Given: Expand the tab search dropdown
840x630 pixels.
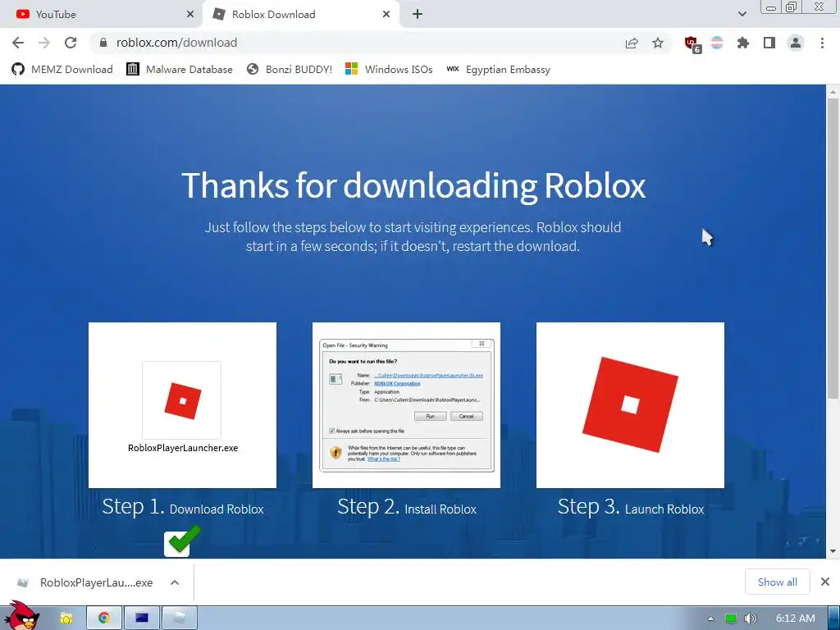Looking at the screenshot, I should pyautogui.click(x=742, y=15).
